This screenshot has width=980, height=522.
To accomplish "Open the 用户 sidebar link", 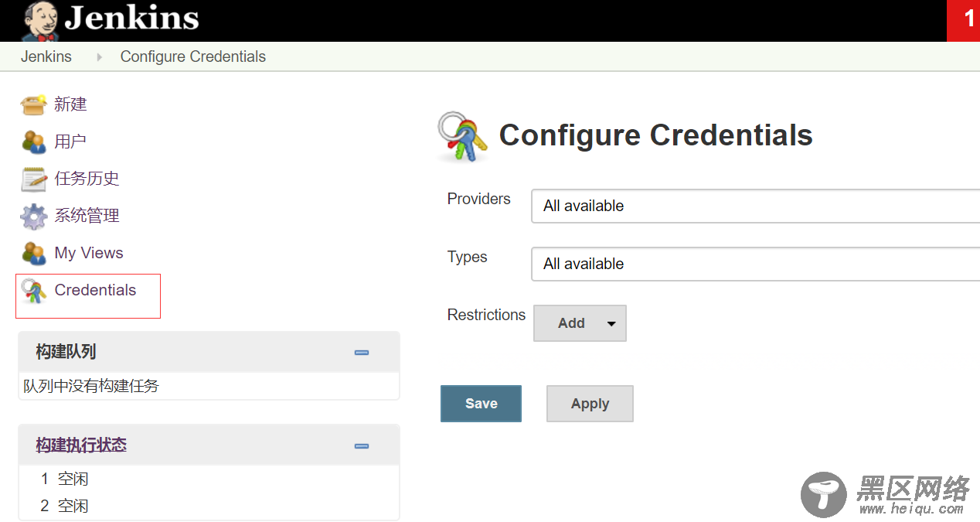I will coord(70,142).
